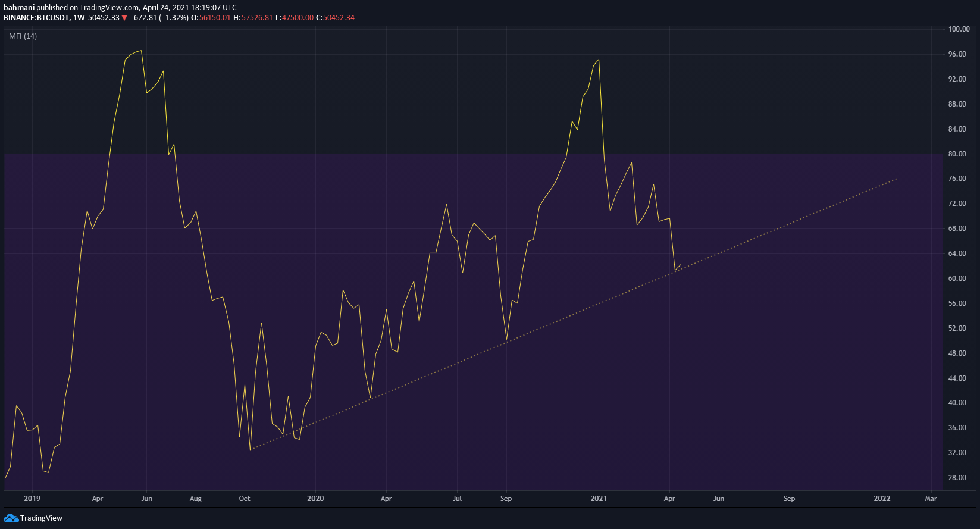Click the 88.00 scale label
The height and width of the screenshot is (529, 980).
957,104
